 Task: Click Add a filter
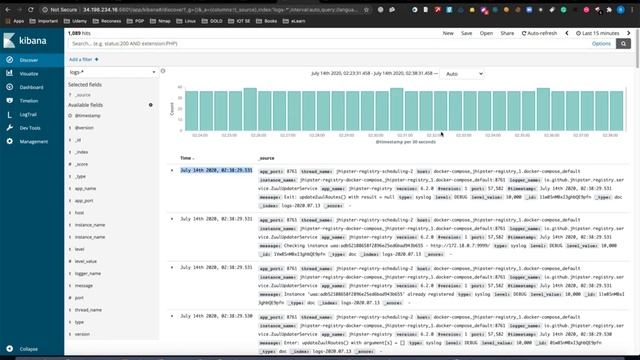(x=83, y=60)
